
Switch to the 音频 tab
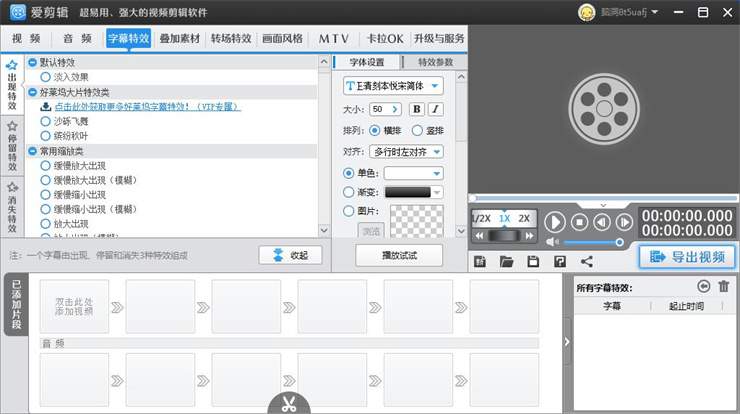(x=77, y=38)
